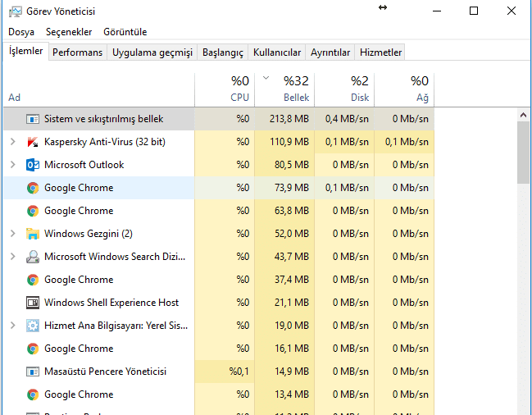Expand Microsoft Windows Search Dizi... group

13,257
